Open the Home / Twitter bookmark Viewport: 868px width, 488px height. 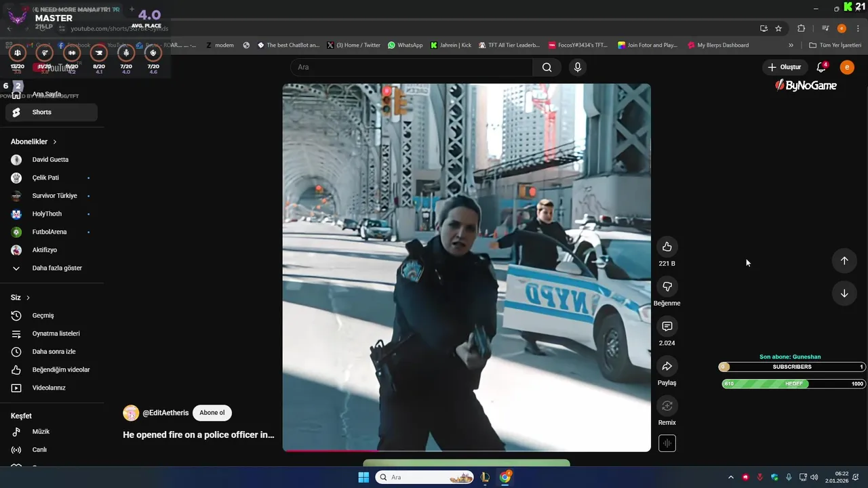pyautogui.click(x=353, y=45)
